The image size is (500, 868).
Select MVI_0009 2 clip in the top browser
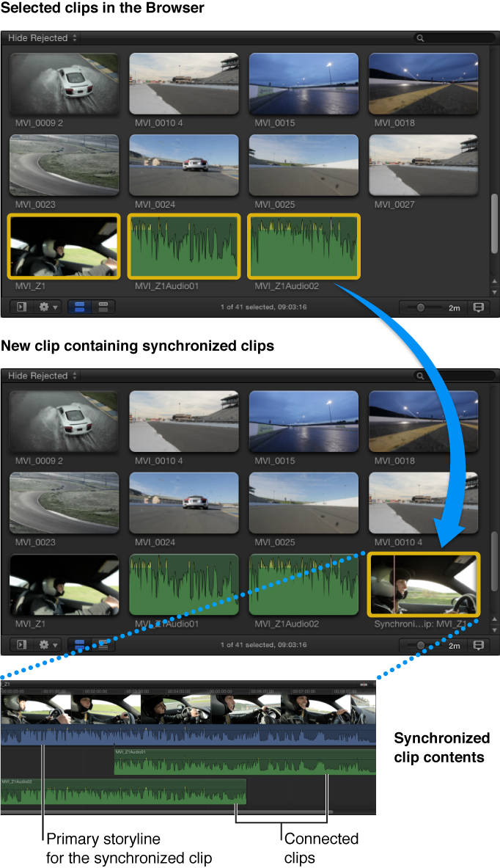point(65,84)
